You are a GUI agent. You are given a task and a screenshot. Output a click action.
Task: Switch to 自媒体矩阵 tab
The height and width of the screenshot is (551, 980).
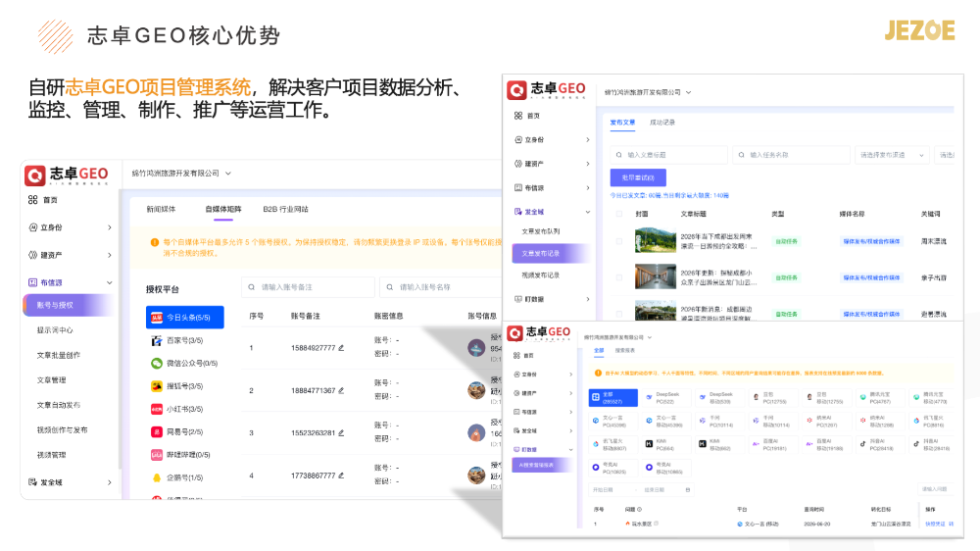click(223, 209)
